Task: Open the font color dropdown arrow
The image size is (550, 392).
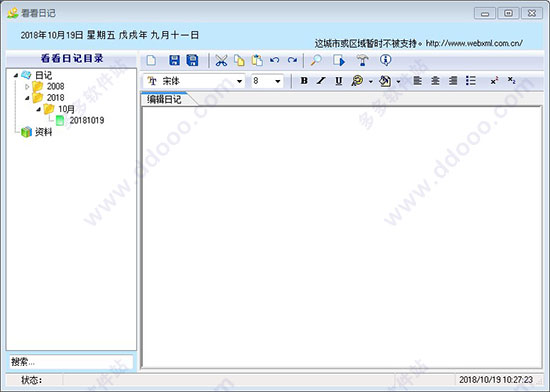Action: pos(370,82)
